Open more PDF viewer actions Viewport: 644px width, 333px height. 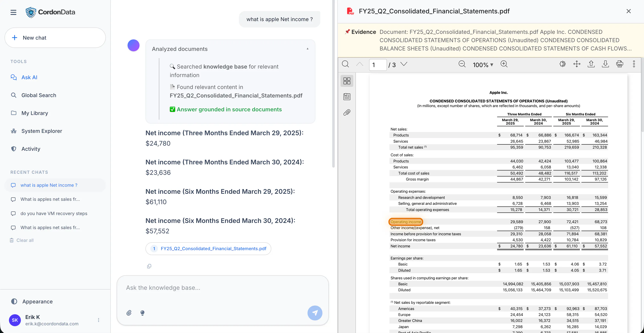coord(634,64)
